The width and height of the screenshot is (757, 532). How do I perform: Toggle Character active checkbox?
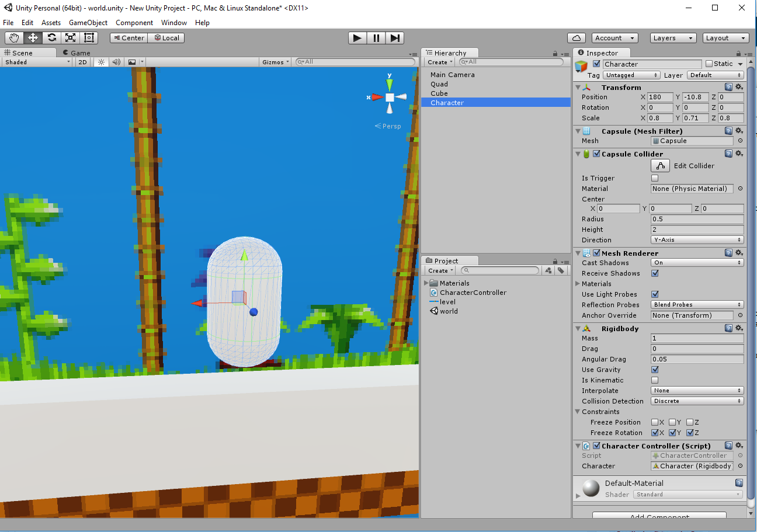click(596, 64)
